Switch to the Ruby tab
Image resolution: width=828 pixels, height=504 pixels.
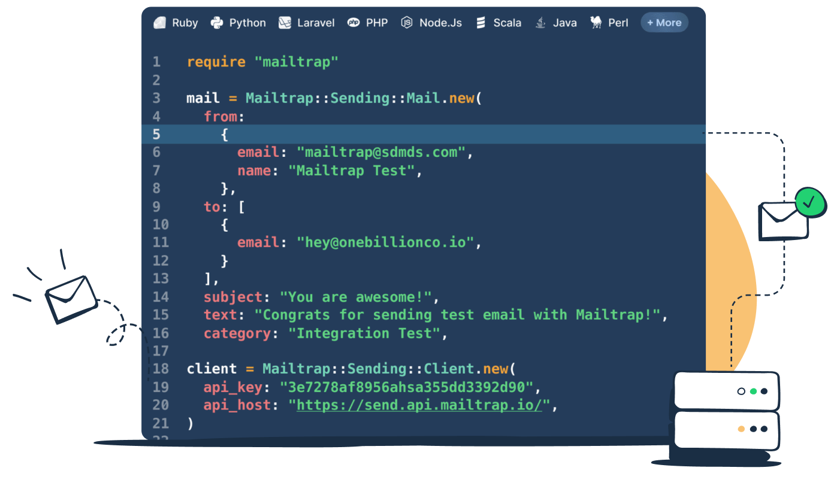(176, 23)
